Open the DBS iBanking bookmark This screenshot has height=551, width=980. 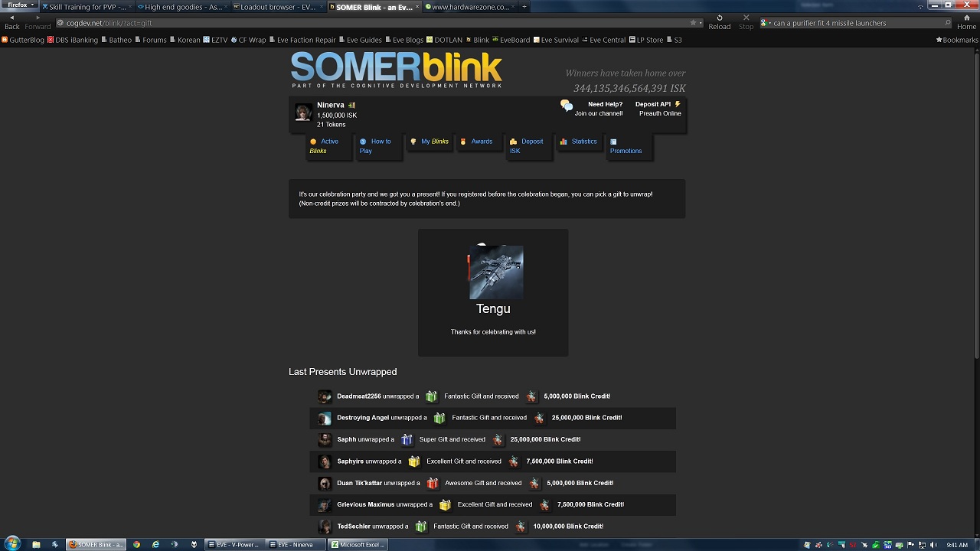click(x=73, y=40)
